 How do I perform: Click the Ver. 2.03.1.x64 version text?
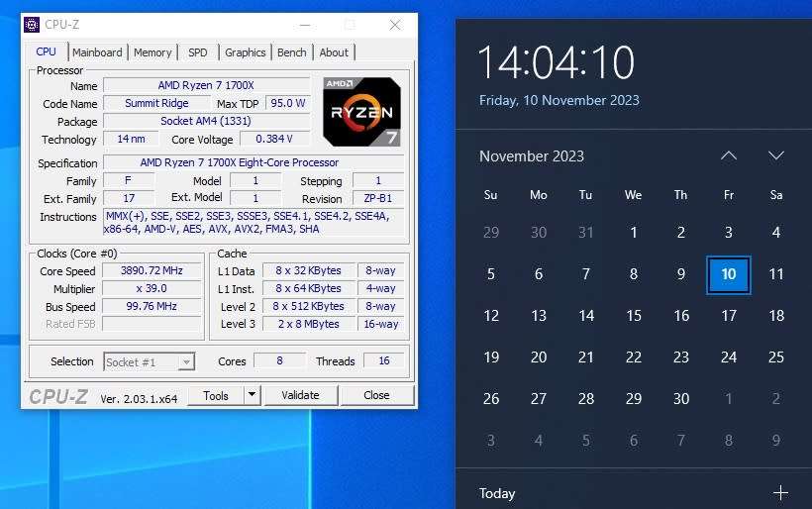pos(139,399)
